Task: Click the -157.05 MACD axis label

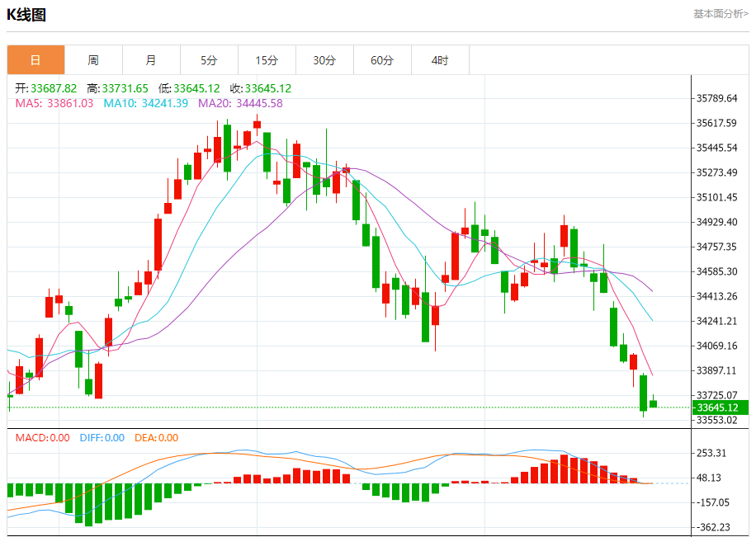Action: pyautogui.click(x=713, y=503)
